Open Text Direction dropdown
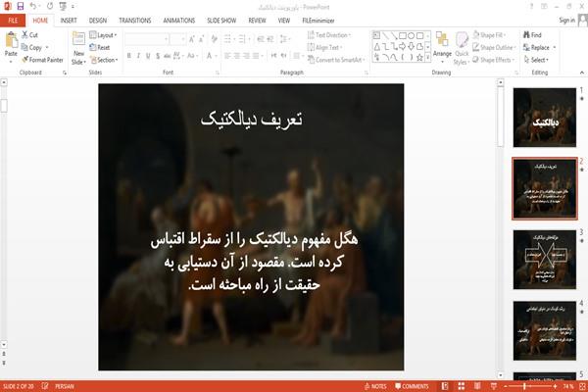This screenshot has height=392, width=588. point(329,35)
